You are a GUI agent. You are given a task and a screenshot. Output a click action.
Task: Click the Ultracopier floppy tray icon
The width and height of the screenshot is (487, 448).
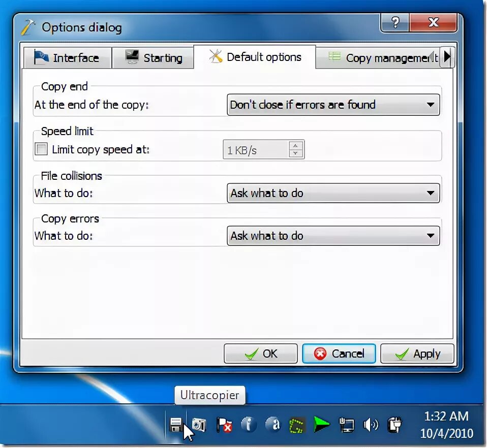(176, 425)
